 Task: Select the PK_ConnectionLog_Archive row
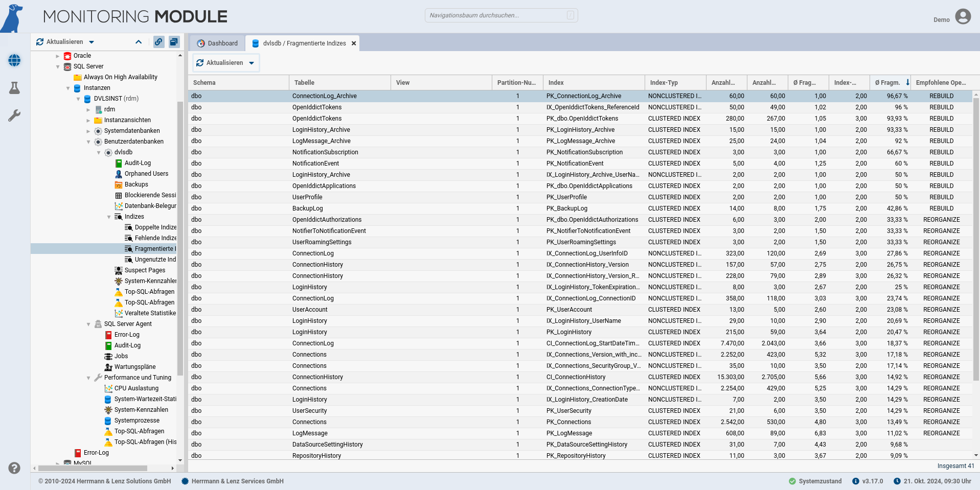pyautogui.click(x=580, y=96)
